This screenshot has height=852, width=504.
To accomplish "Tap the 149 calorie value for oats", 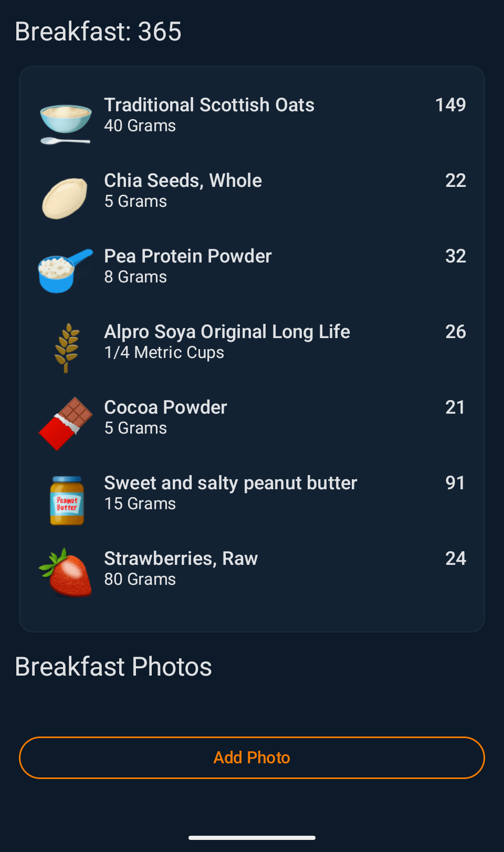I will (450, 105).
